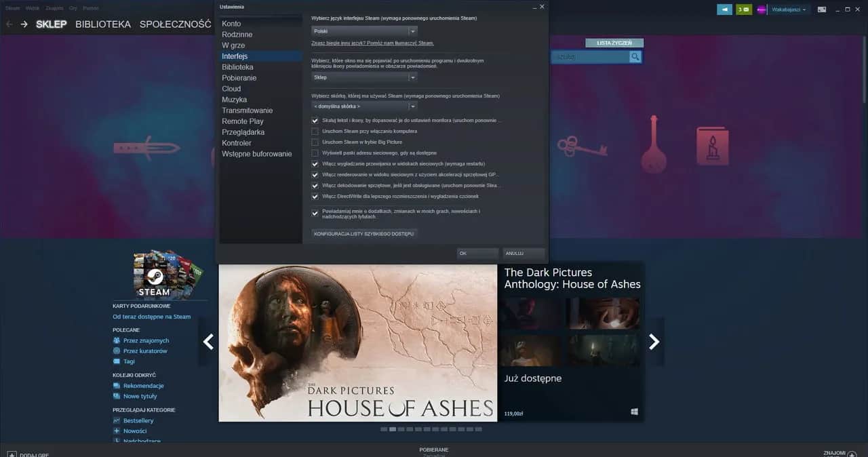Click the green inventory notification icon
The image size is (868, 457).
tap(742, 9)
